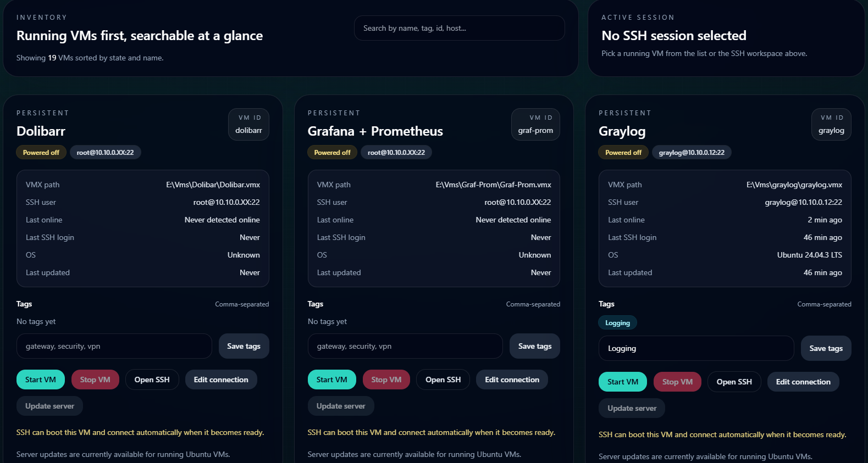The height and width of the screenshot is (463, 868).
Task: Click the Graylog card title
Action: pos(622,132)
